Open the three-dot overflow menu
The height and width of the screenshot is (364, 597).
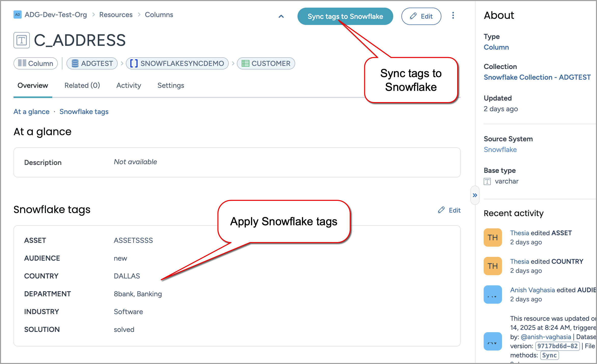453,16
